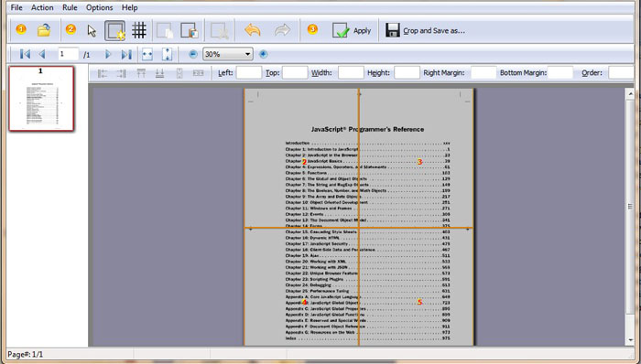Screen dimensions: 641x364
Task: Zoom out with the minus button
Action: (x=193, y=54)
